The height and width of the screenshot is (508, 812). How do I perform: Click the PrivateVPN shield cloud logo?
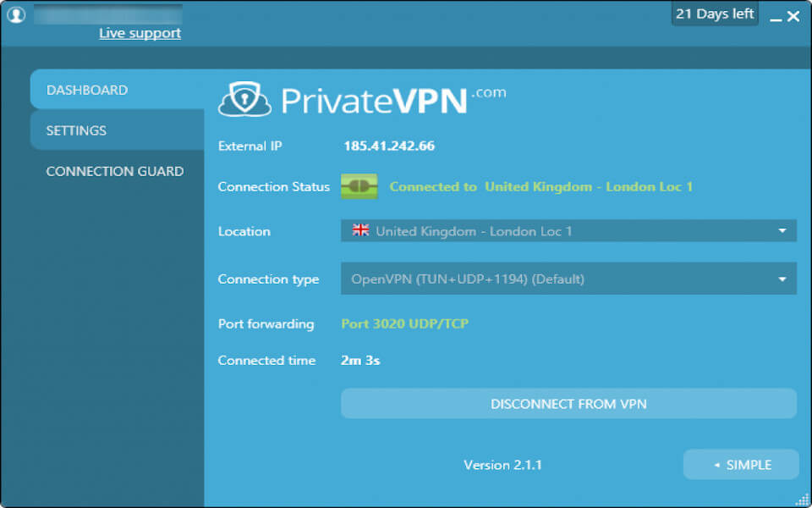[x=244, y=98]
